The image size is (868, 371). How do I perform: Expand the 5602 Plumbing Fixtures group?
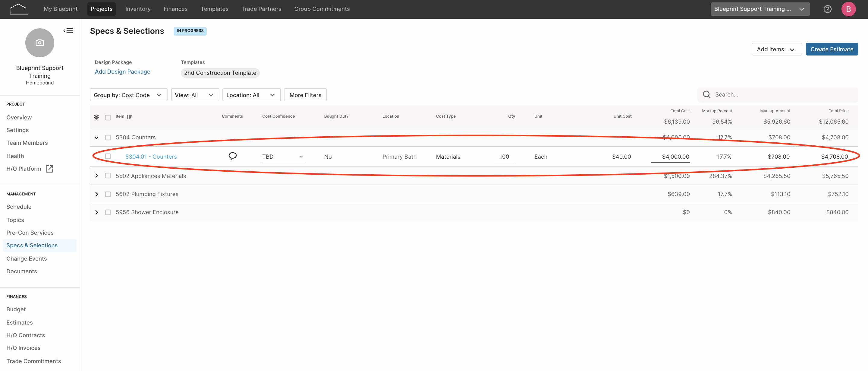click(96, 194)
